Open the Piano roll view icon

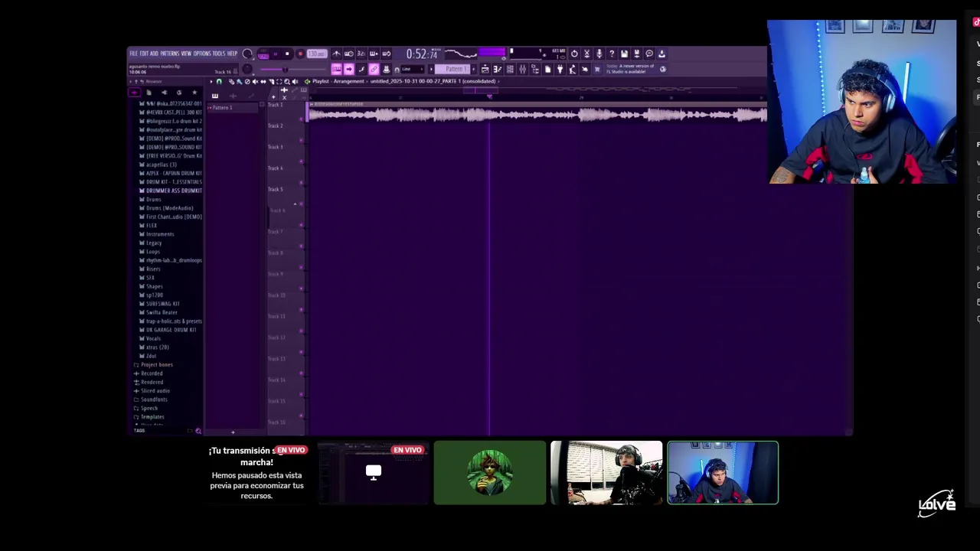pos(498,70)
